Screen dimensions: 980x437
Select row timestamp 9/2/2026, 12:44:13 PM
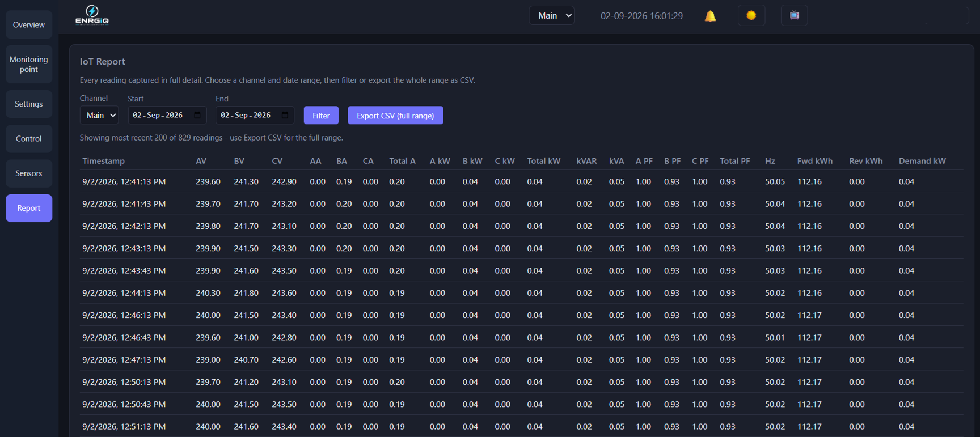pos(124,293)
